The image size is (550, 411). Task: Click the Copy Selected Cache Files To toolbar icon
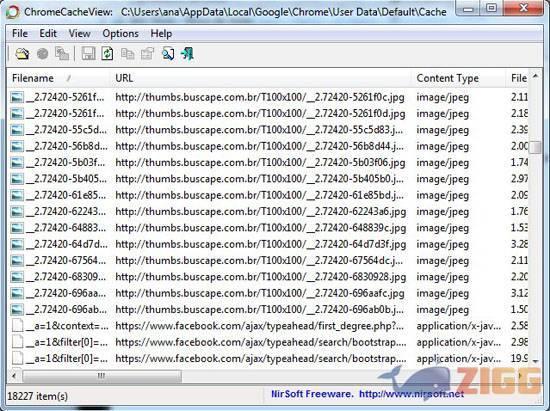pyautogui.click(x=62, y=54)
